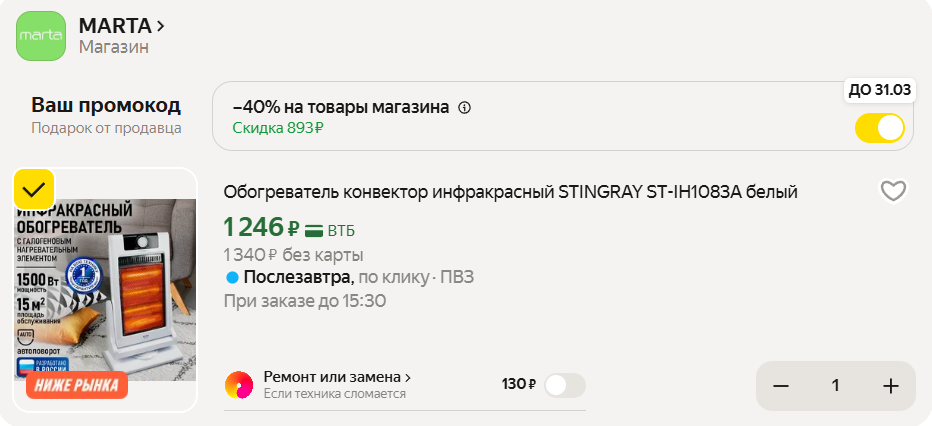Click the 'ДО 31.03' expiry label
This screenshot has height=426, width=932.
pos(879,90)
